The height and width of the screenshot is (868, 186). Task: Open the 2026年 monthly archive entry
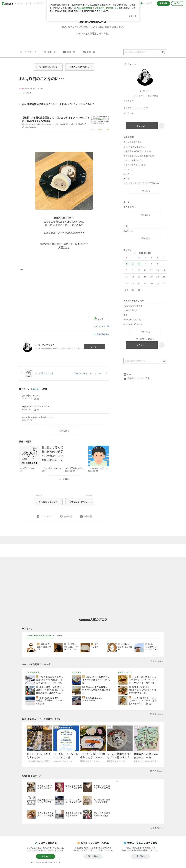point(128,231)
